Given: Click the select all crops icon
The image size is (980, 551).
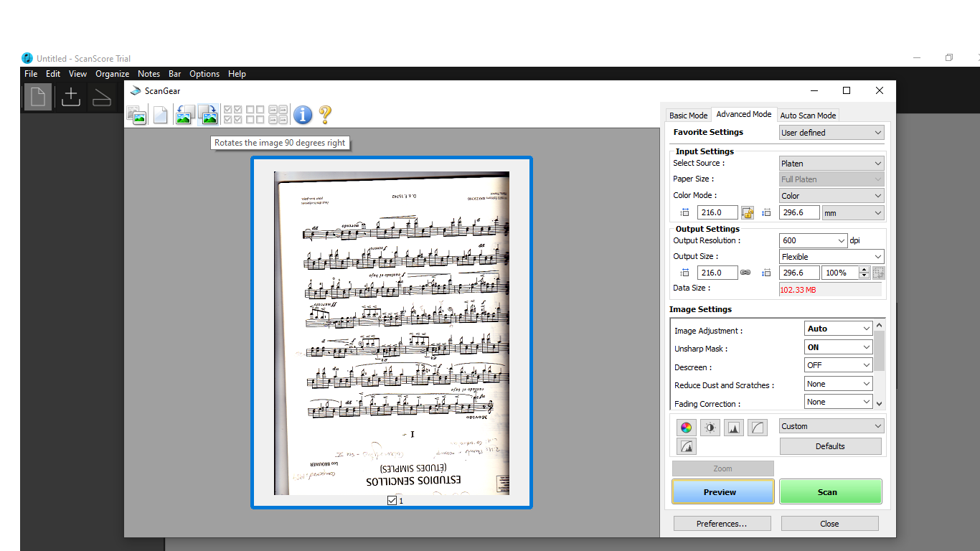Looking at the screenshot, I should 278,115.
